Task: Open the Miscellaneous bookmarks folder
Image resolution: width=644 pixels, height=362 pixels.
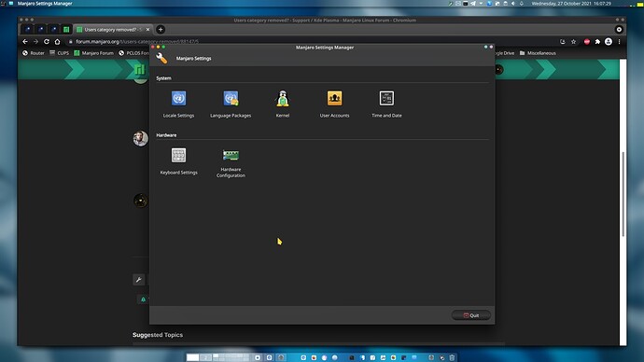Action: [x=538, y=53]
